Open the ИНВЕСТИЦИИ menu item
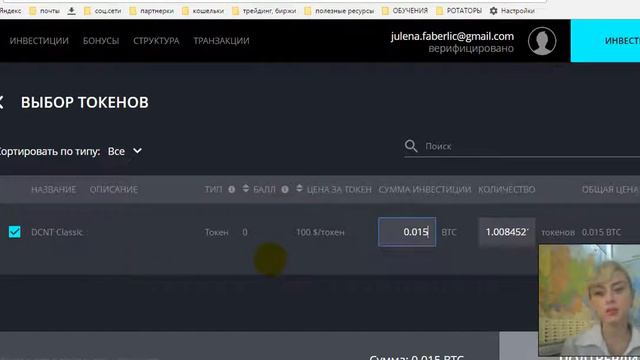Image resolution: width=640 pixels, height=360 pixels. (x=39, y=41)
